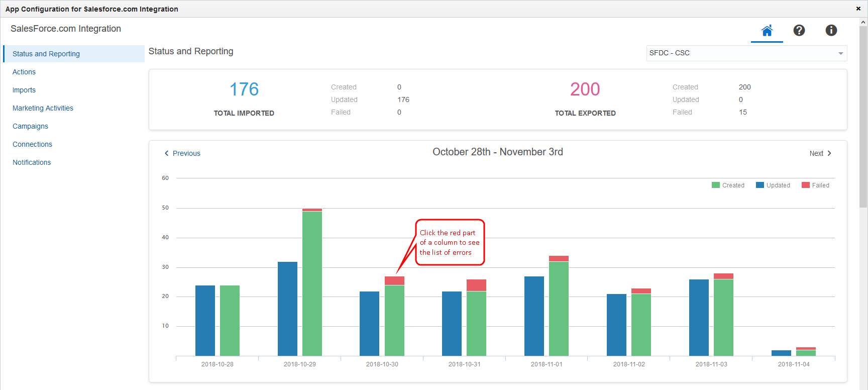Open the Help question mark icon
Screen dimensions: 868x390
(x=799, y=31)
